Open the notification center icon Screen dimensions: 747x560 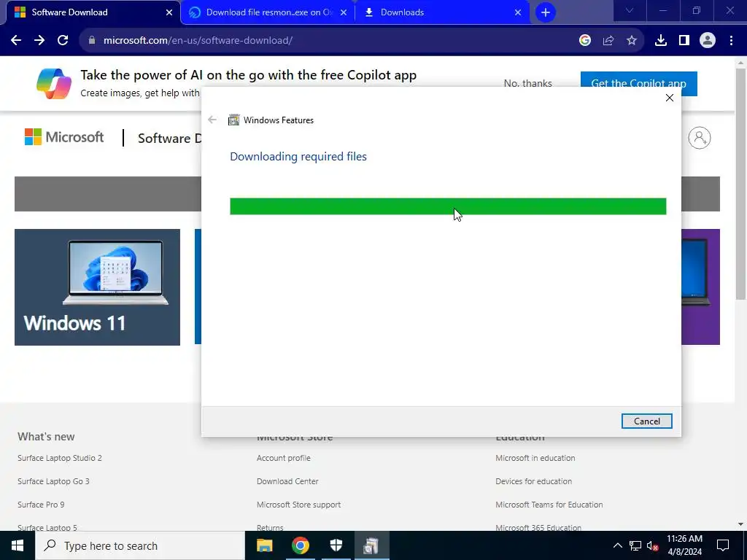coord(723,545)
